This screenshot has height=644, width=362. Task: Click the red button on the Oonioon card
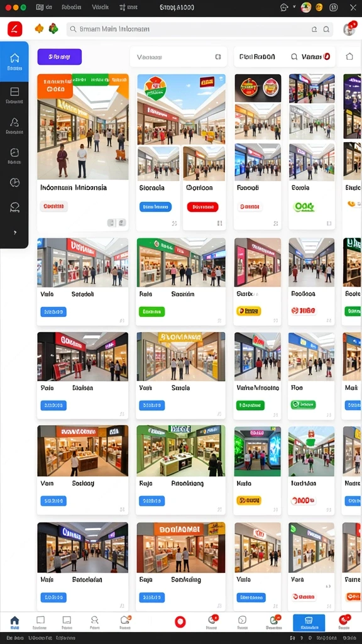[x=202, y=206]
